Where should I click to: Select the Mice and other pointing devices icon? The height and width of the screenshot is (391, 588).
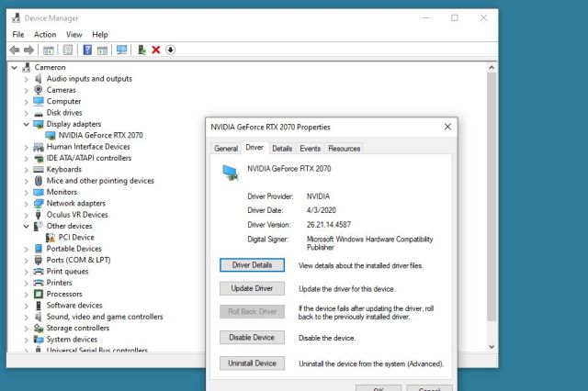pos(38,181)
